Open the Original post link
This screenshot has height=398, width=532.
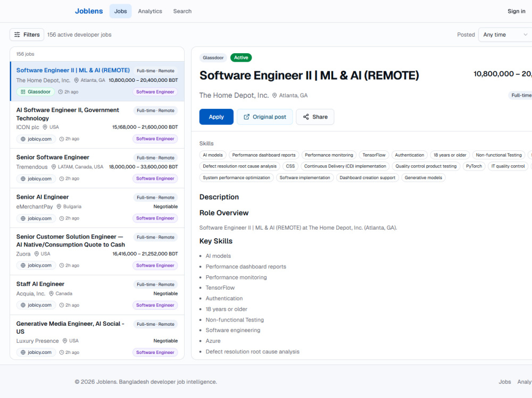(x=264, y=117)
